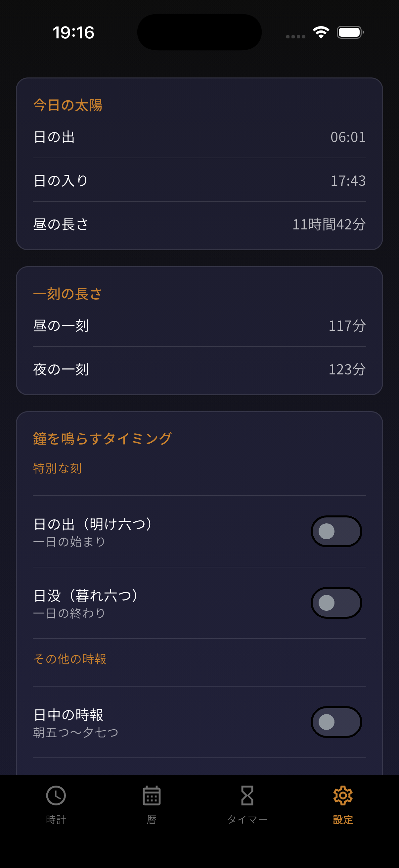The height and width of the screenshot is (868, 399).
Task: Tap the タイマー tab label
Action: tap(247, 819)
